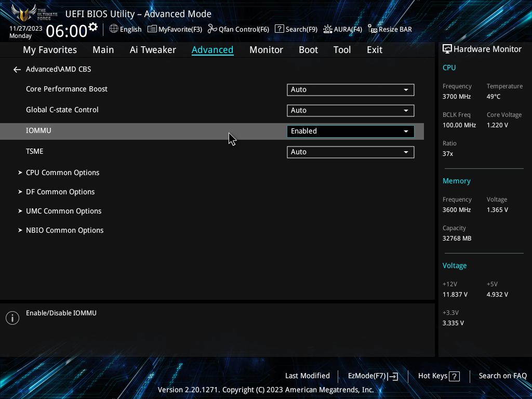Select Global C-state Control label
The image size is (532, 399).
[x=62, y=110]
